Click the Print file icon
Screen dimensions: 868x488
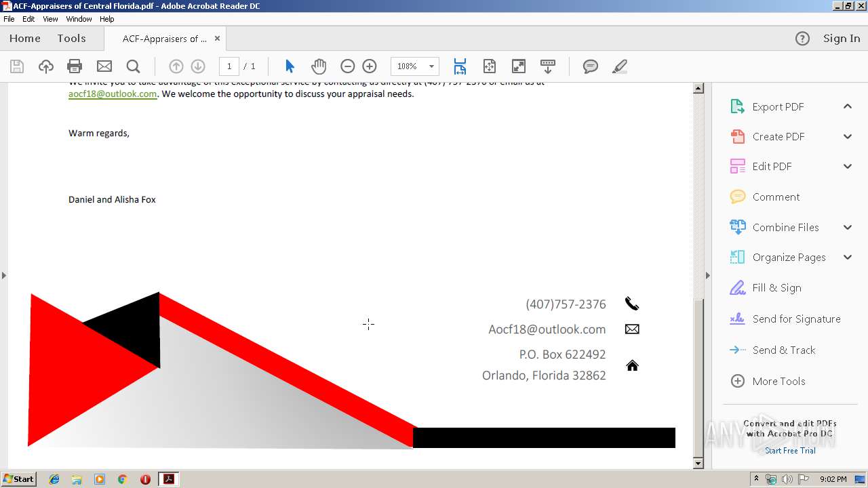(x=75, y=66)
